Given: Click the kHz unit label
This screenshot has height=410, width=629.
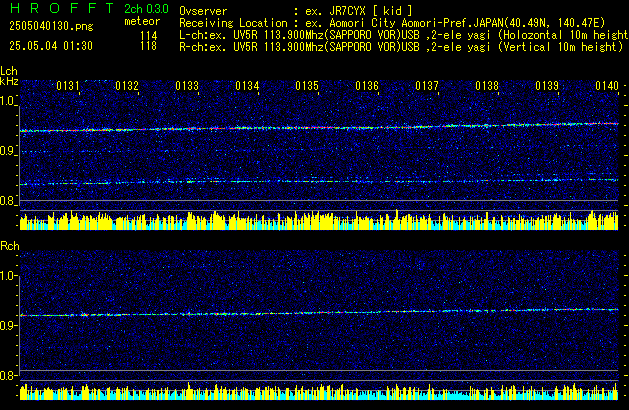Looking at the screenshot, I should [x=9, y=81].
